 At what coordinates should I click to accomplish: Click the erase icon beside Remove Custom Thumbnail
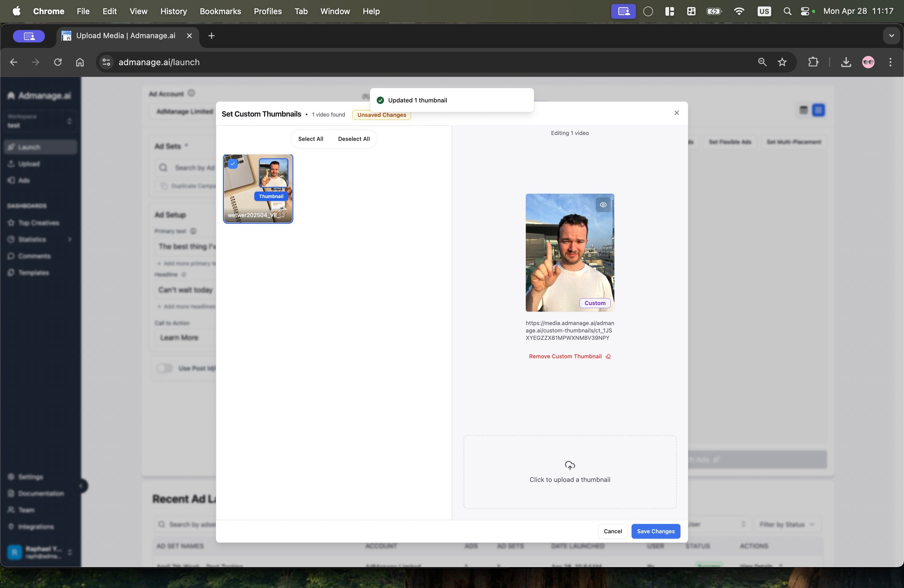point(608,356)
